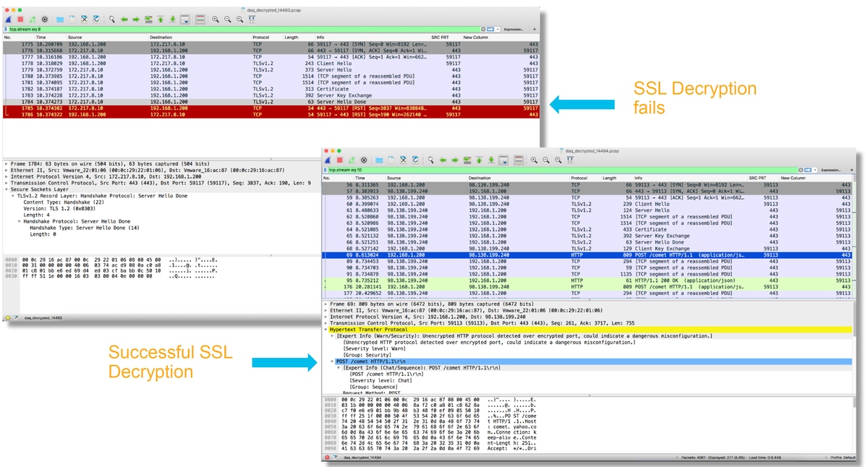
Task: Sort by Info column in 14493.pcap window
Action: [320, 37]
